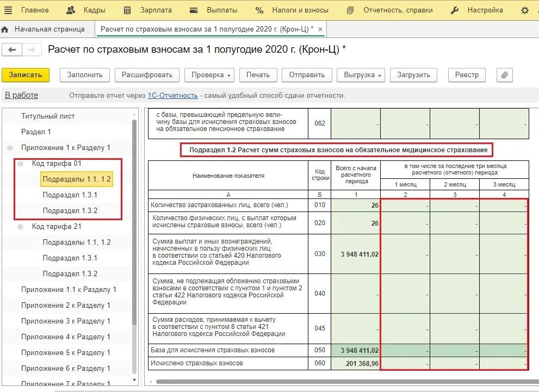
Task: Select Приложение 6 к Разделу 1
Action: click(66, 369)
